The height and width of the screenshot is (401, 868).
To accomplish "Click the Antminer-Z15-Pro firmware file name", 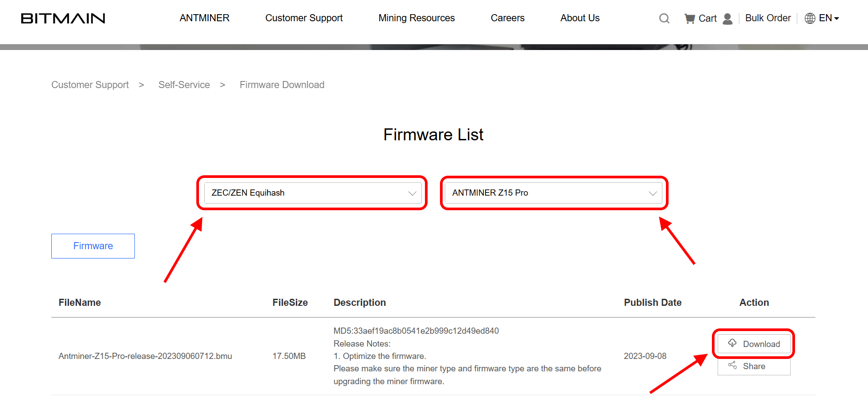I will point(145,356).
